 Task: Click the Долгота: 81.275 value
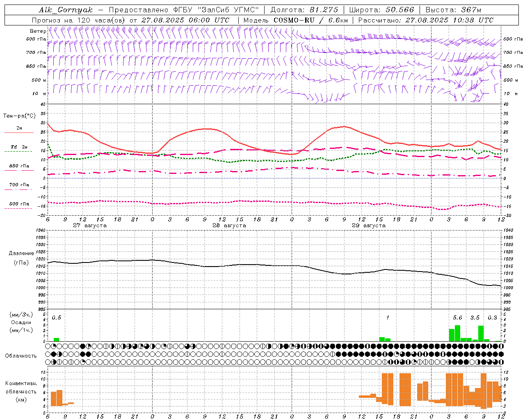coord(304,10)
